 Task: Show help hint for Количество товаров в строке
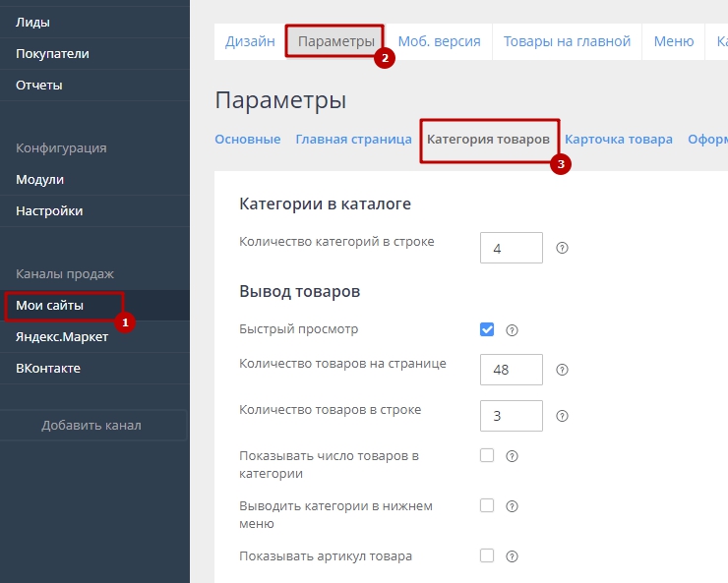tap(562, 416)
